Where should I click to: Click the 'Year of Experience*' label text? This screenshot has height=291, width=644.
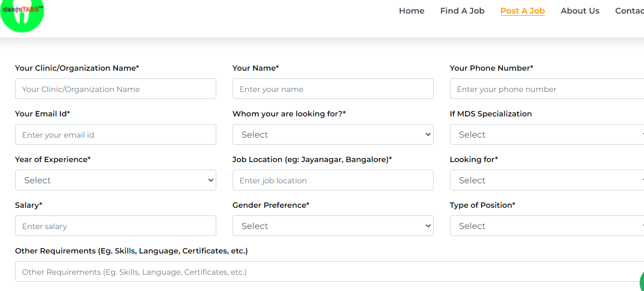tap(53, 159)
